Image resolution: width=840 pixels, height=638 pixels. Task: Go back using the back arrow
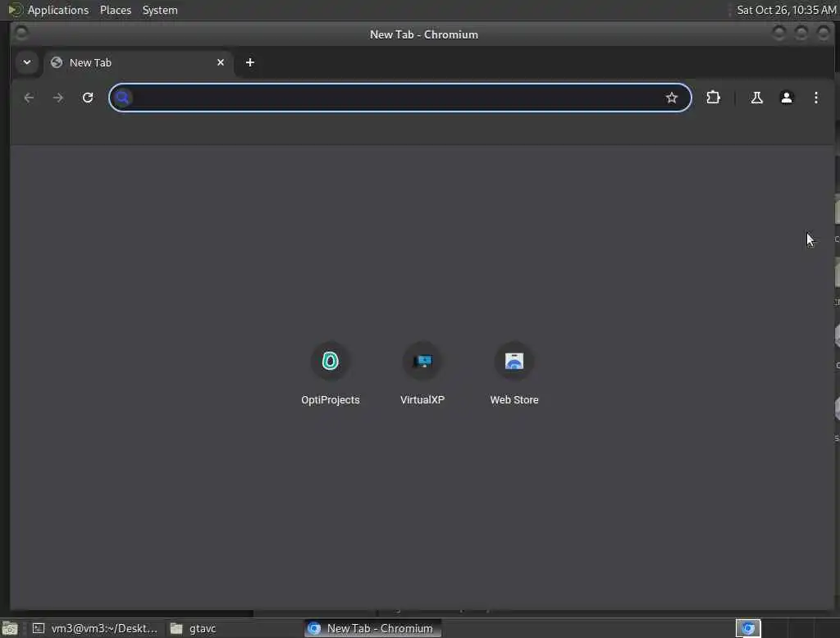[29, 98]
